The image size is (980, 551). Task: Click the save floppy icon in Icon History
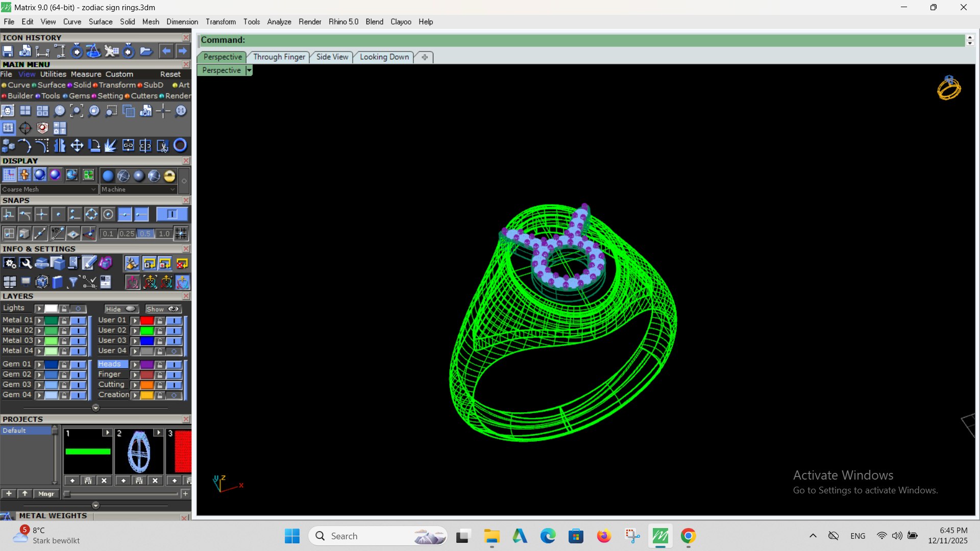[x=8, y=51]
